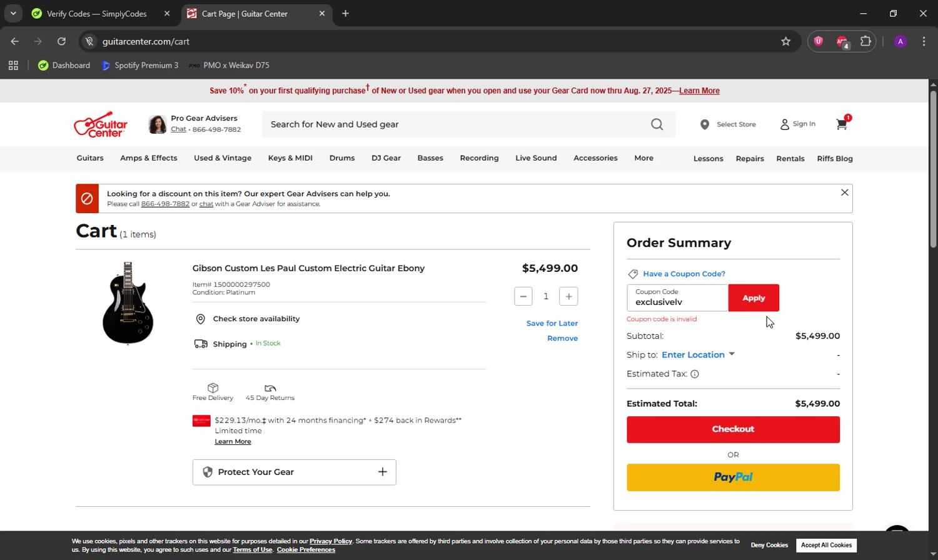This screenshot has width=938, height=560.
Task: Apply the coupon code
Action: pos(754,298)
